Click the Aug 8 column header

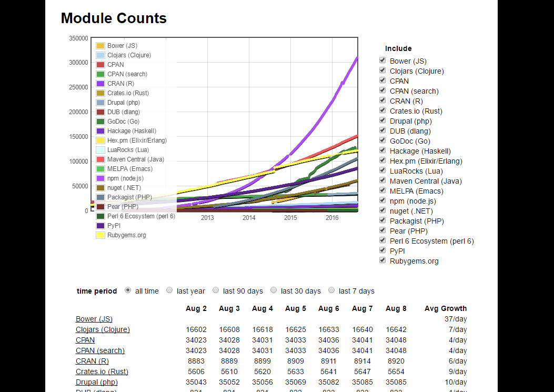(396, 308)
